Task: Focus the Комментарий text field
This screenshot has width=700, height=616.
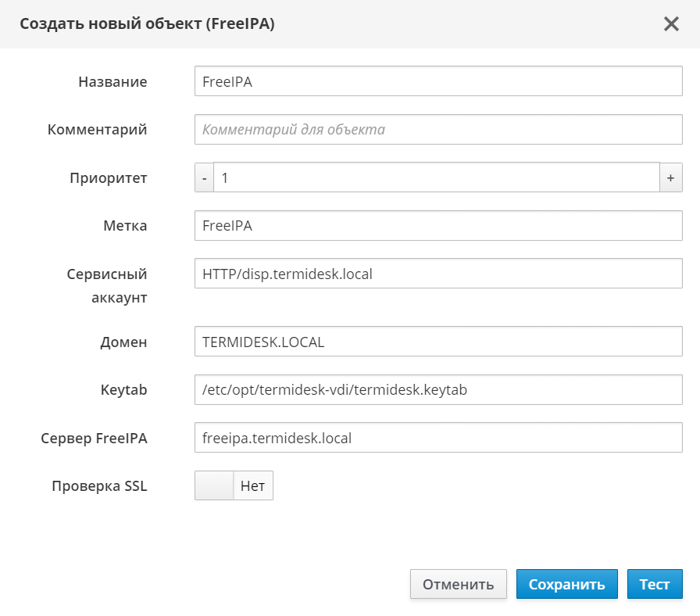Action: coord(438,130)
